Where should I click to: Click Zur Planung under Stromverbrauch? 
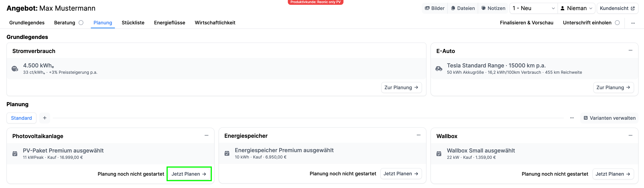point(401,88)
